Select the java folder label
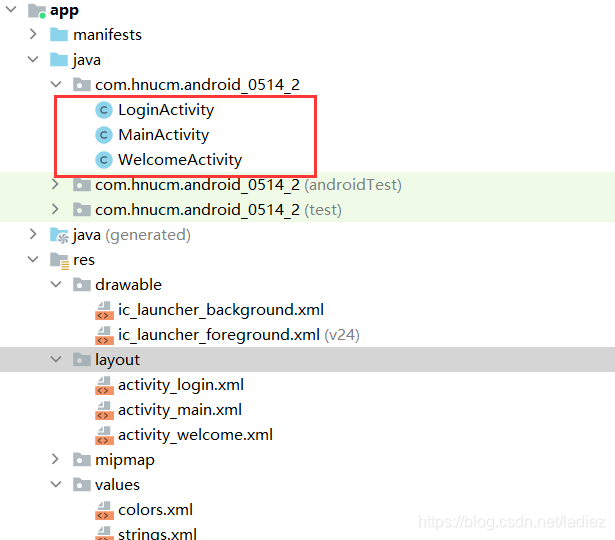 (87, 60)
